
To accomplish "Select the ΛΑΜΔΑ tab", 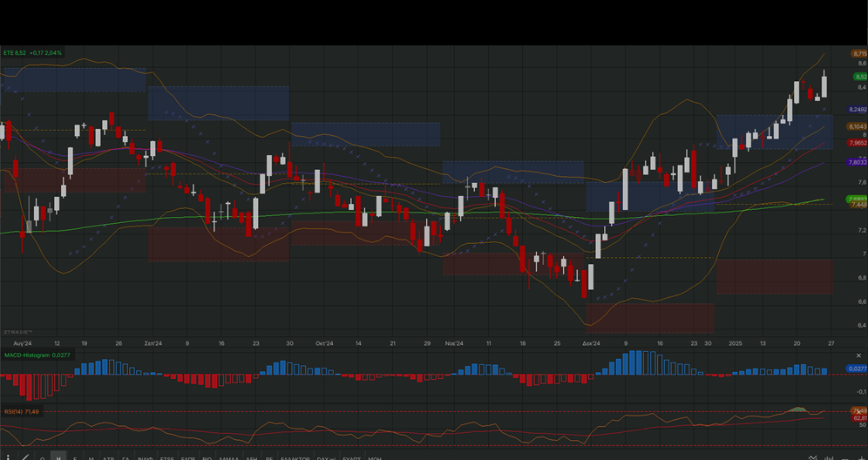I will [x=228, y=458].
